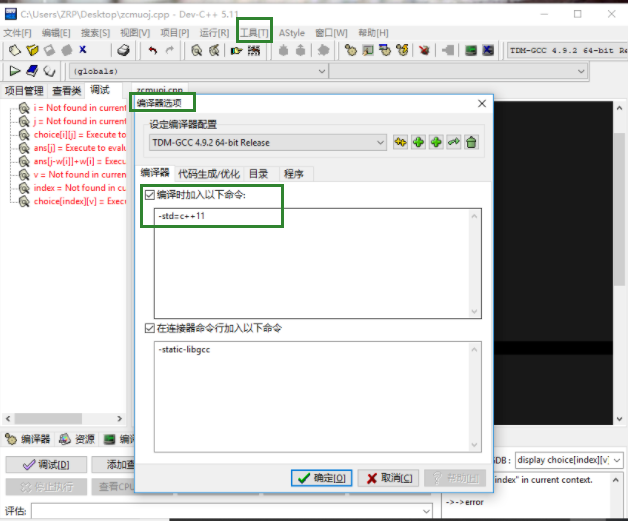
Task: Click the Replace icon next to Find
Action: tap(214, 50)
